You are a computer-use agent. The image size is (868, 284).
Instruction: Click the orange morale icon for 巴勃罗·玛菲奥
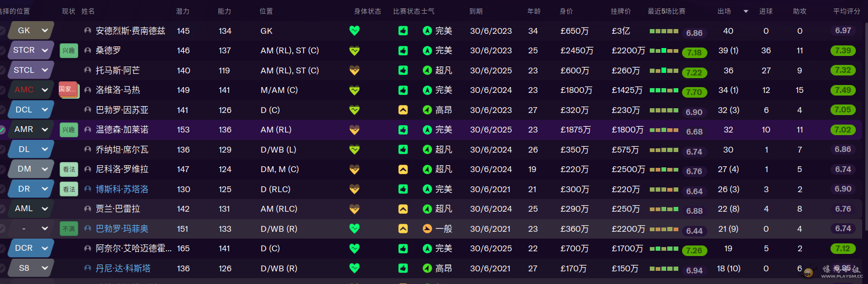click(x=427, y=229)
